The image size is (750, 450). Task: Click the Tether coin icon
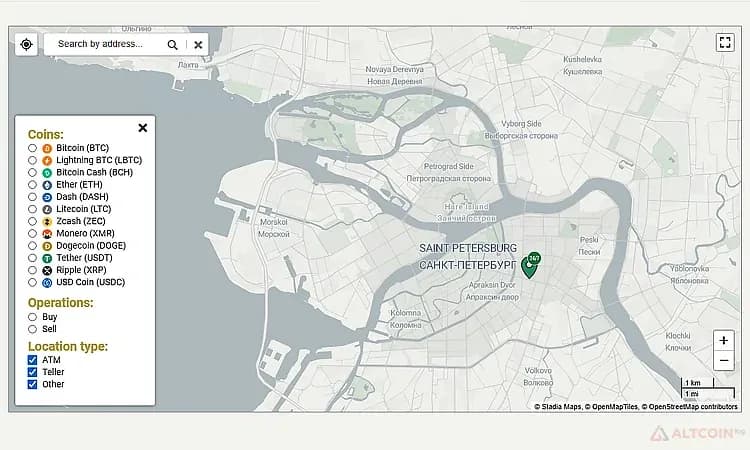[47, 258]
